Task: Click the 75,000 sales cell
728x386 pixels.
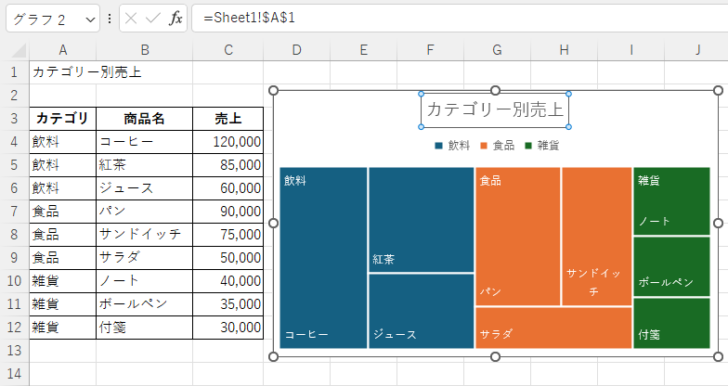Action: click(x=228, y=235)
